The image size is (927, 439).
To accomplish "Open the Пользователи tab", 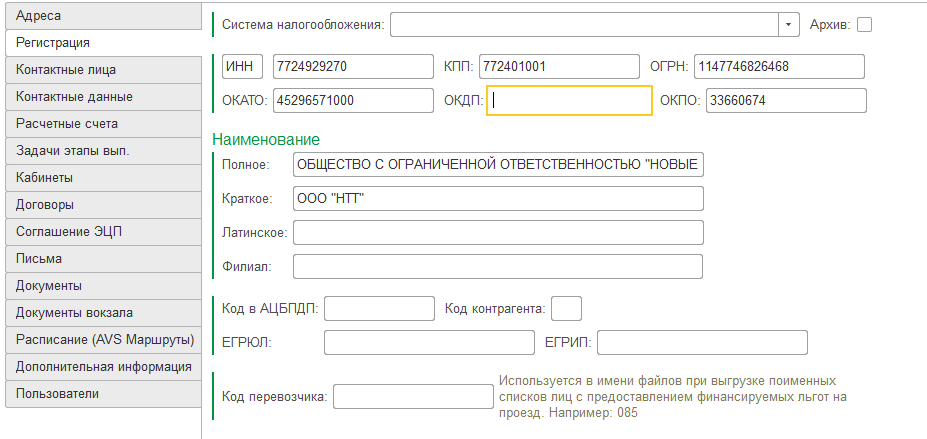I will (100, 394).
